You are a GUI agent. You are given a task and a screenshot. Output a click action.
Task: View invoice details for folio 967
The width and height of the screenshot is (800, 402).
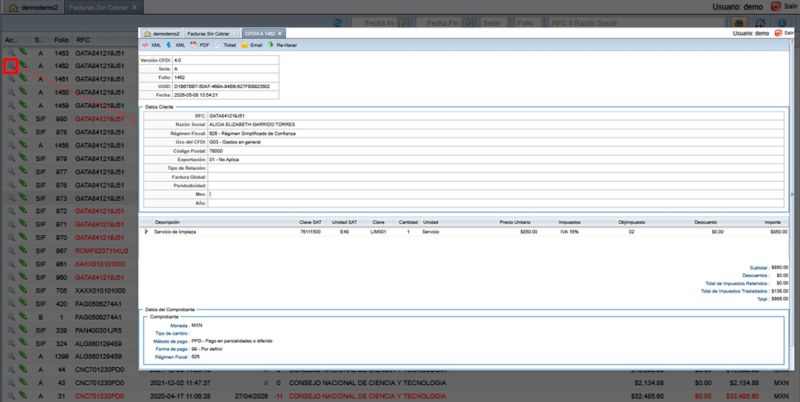point(11,251)
